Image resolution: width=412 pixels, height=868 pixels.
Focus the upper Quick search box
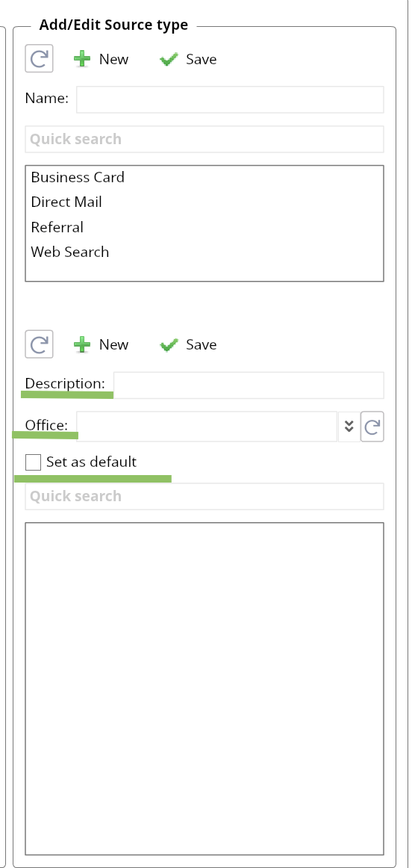click(x=205, y=139)
